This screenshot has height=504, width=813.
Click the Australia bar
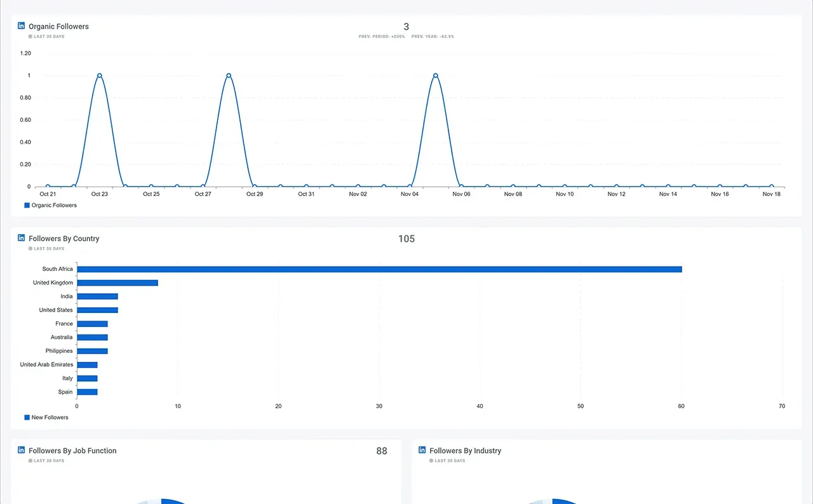[x=92, y=337]
